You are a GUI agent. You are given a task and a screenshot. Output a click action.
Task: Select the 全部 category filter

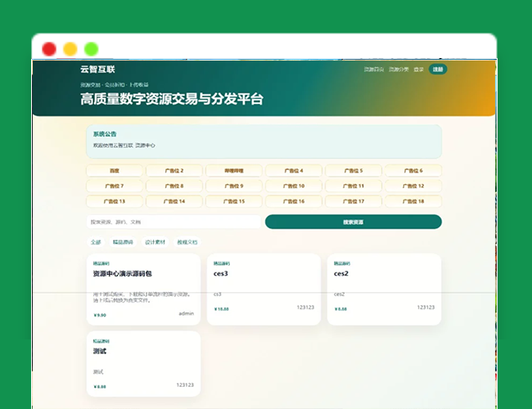click(96, 242)
